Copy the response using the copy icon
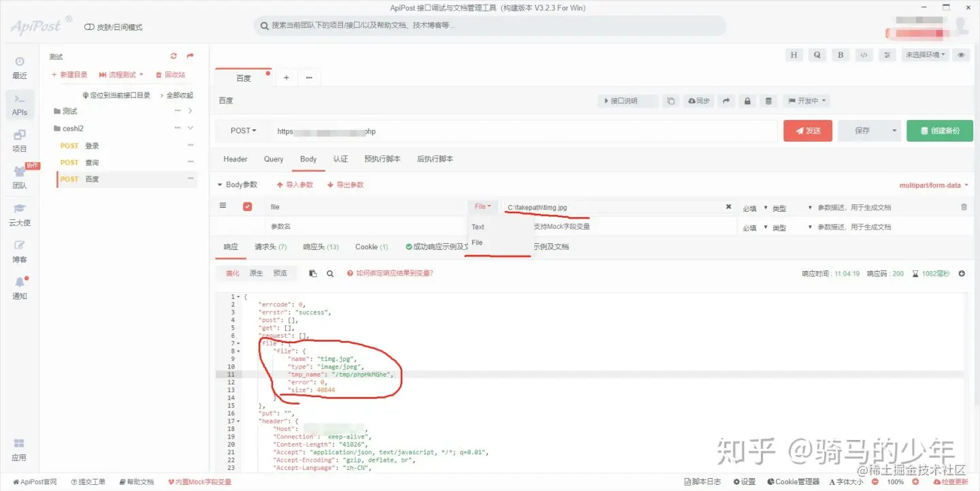This screenshot has height=491, width=980. (x=312, y=273)
